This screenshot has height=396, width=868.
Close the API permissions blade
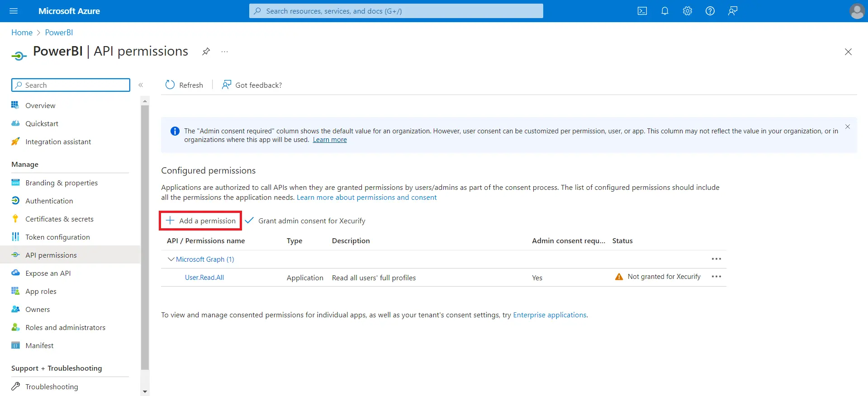coord(848,52)
